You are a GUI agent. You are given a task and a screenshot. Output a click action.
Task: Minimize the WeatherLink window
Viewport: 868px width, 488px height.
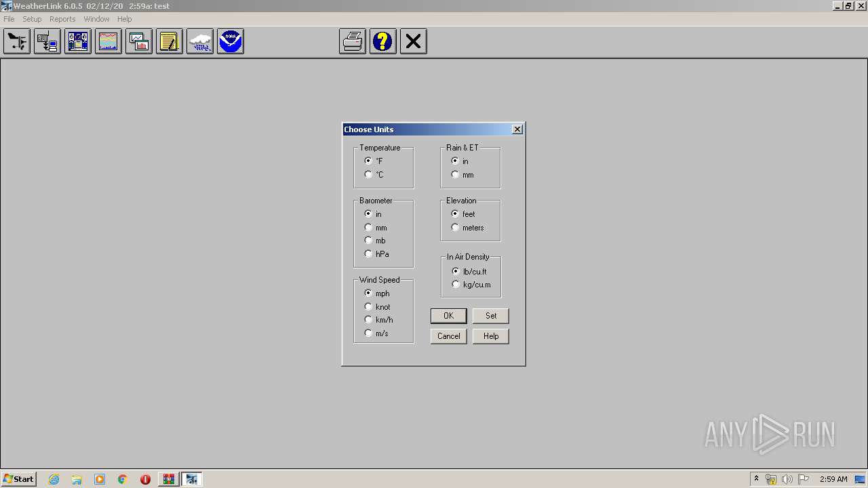(837, 5)
